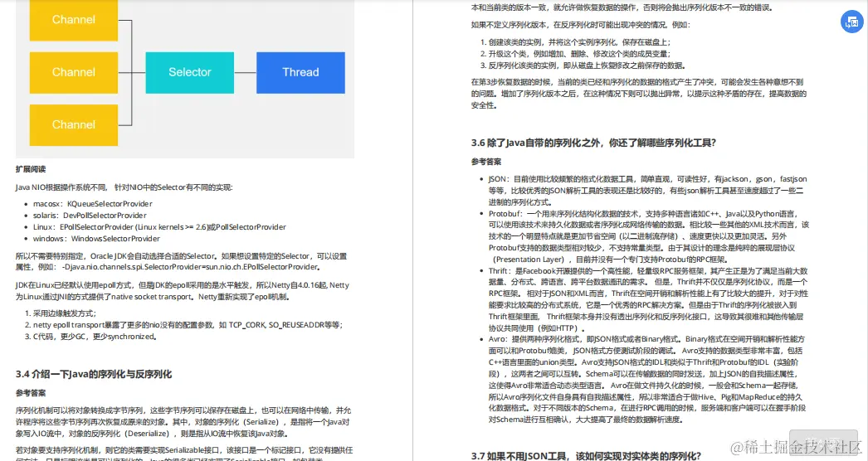Click list item '2. 升级这个类'

575,54
